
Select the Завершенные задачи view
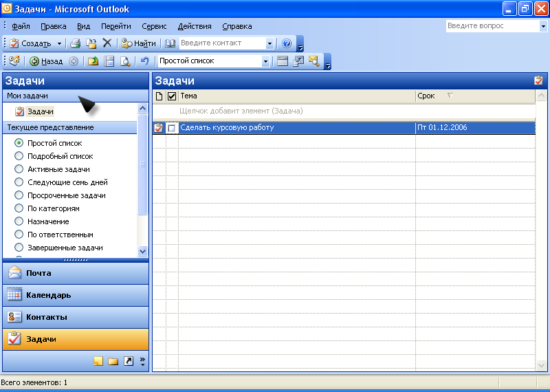(x=19, y=248)
